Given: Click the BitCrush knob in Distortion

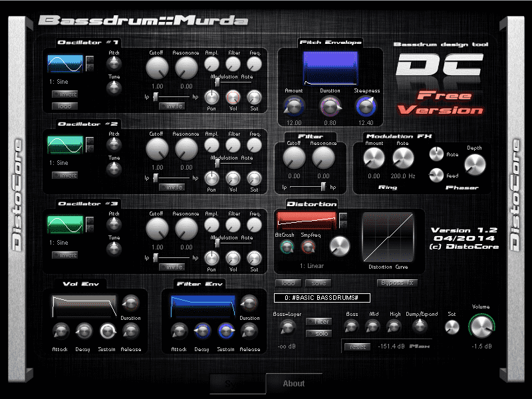Looking at the screenshot, I should (287, 247).
